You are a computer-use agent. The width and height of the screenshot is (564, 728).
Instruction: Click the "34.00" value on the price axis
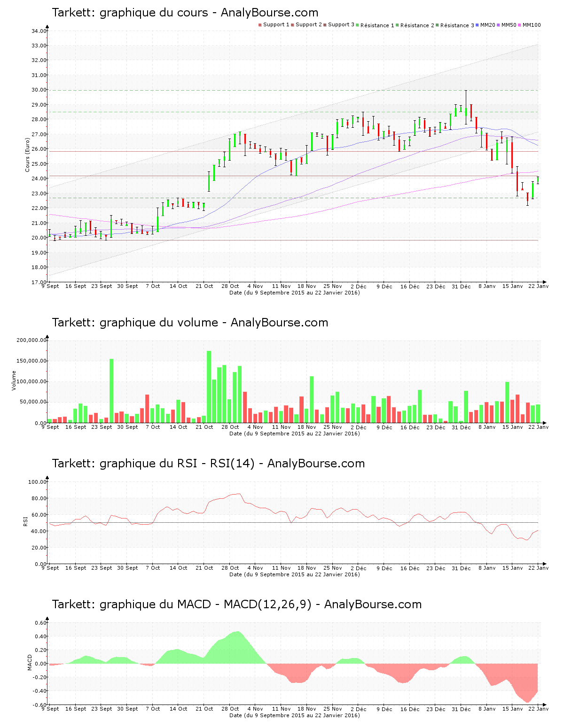pos(39,31)
